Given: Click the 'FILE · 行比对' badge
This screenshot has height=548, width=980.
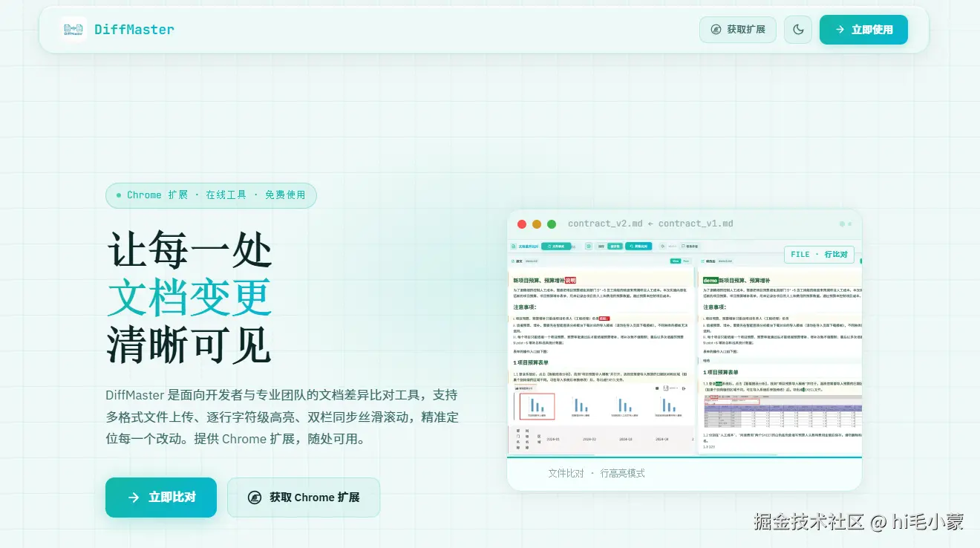Looking at the screenshot, I should (x=819, y=255).
